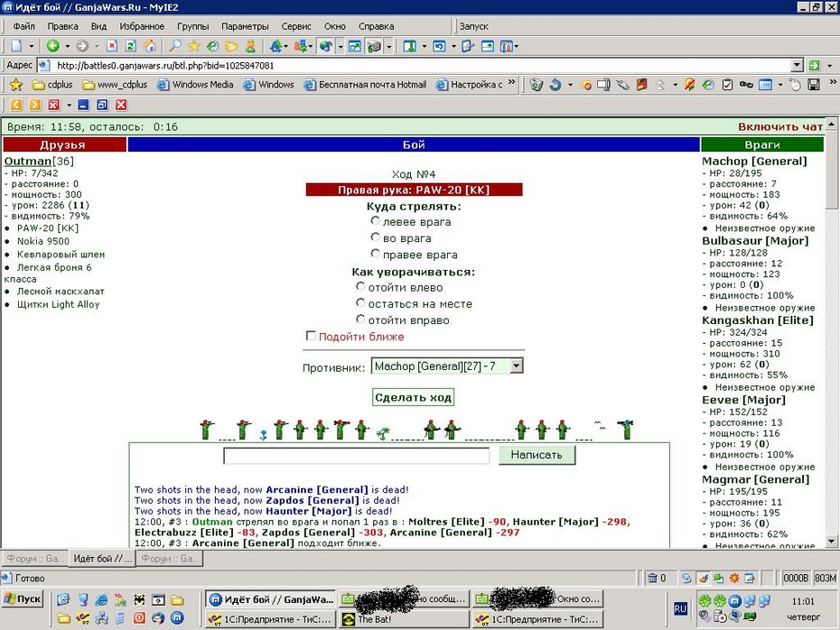This screenshot has width=840, height=630.
Task: Expand the address bar URL dropdown arrow
Action: click(x=798, y=65)
